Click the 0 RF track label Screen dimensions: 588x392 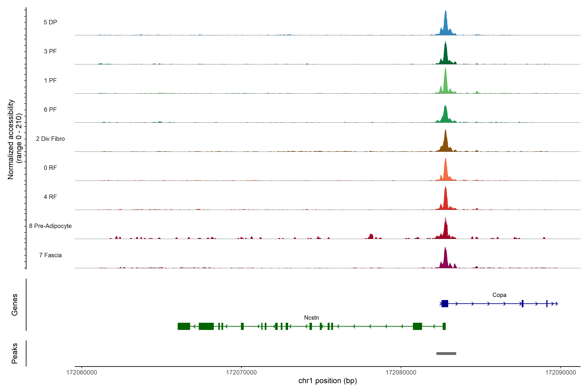click(x=50, y=168)
